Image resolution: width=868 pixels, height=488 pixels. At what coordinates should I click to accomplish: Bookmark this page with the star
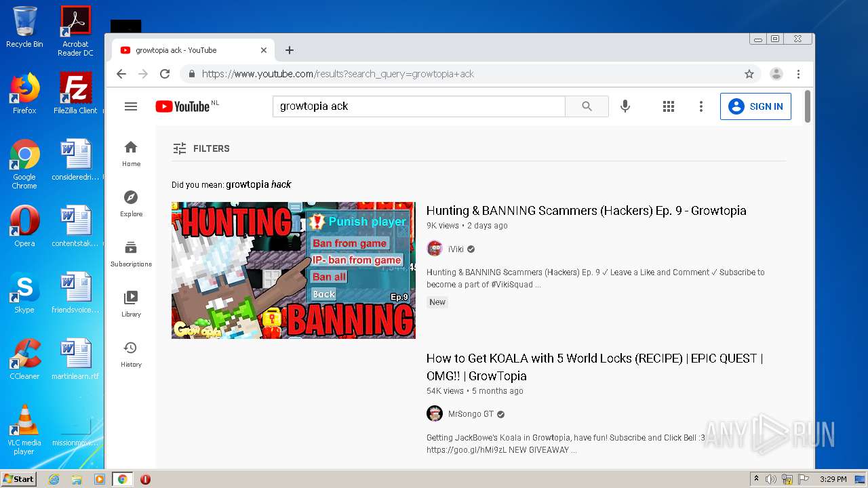click(x=749, y=74)
